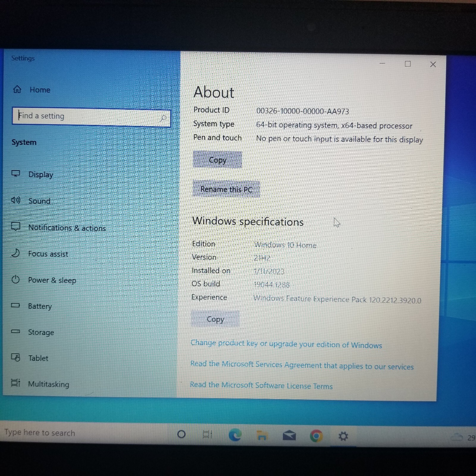Click the Find a setting search box
476x476 pixels.
pyautogui.click(x=91, y=117)
